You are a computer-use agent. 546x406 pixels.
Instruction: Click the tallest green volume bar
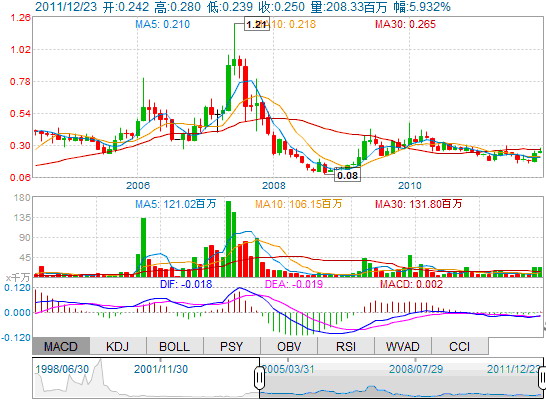point(228,239)
